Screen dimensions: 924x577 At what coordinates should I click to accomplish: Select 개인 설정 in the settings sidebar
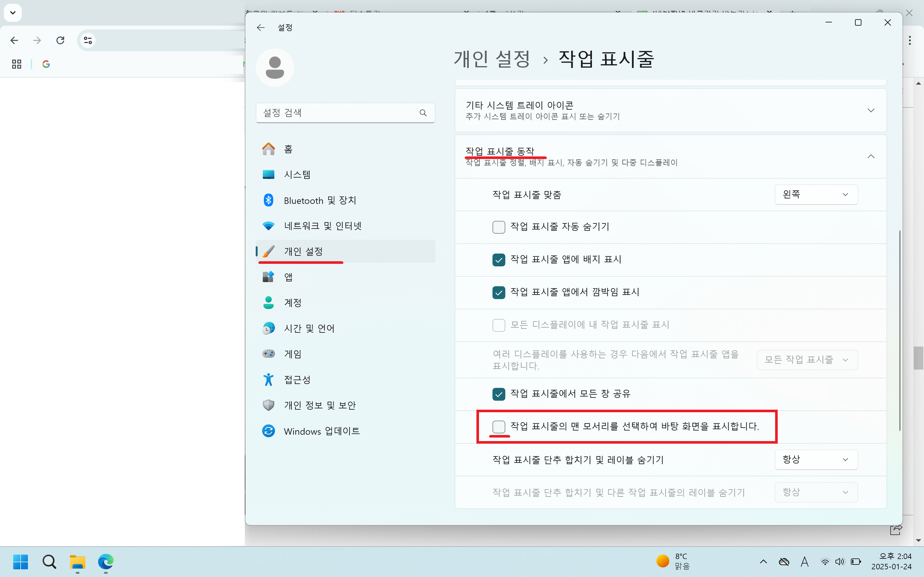(303, 251)
